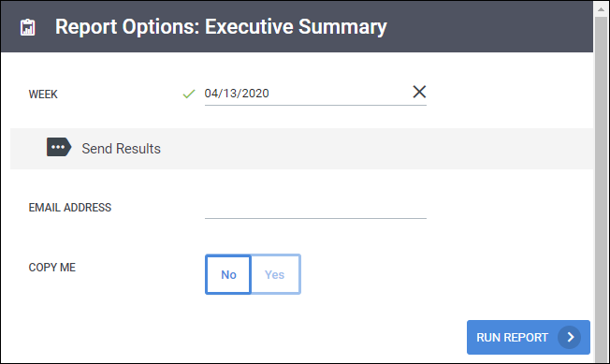Click the COPY ME label
Image resolution: width=610 pixels, height=364 pixels.
coord(52,268)
